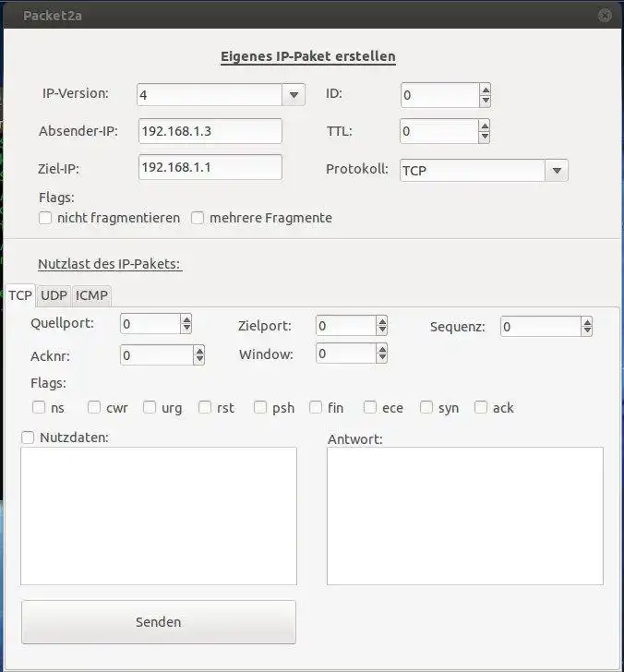The height and width of the screenshot is (672, 624).
Task: Focus the Ziel-IP text field
Action: [x=210, y=167]
